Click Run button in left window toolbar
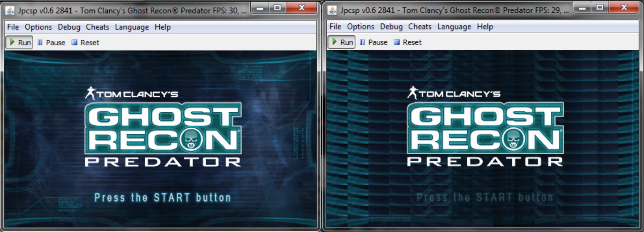The width and height of the screenshot is (644, 232). pyautogui.click(x=20, y=42)
